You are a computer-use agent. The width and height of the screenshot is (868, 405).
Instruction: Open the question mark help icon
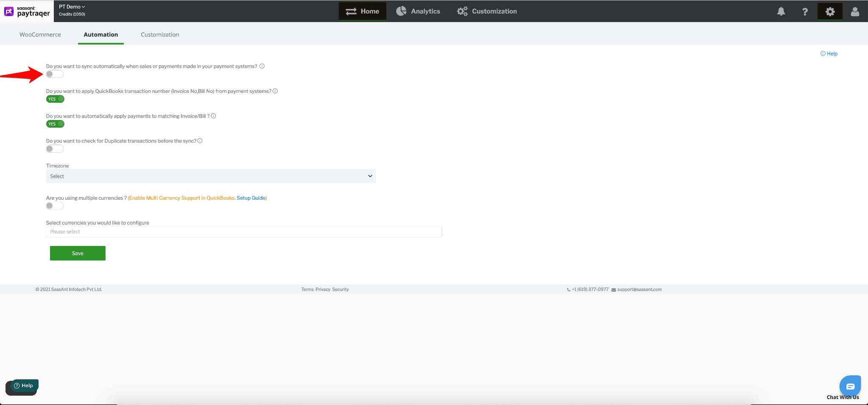(805, 11)
